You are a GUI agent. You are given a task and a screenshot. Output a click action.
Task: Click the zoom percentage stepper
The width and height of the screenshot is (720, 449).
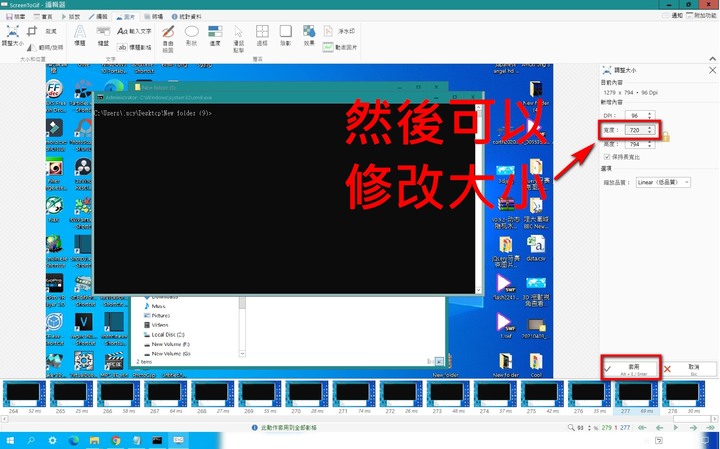pyautogui.click(x=589, y=427)
